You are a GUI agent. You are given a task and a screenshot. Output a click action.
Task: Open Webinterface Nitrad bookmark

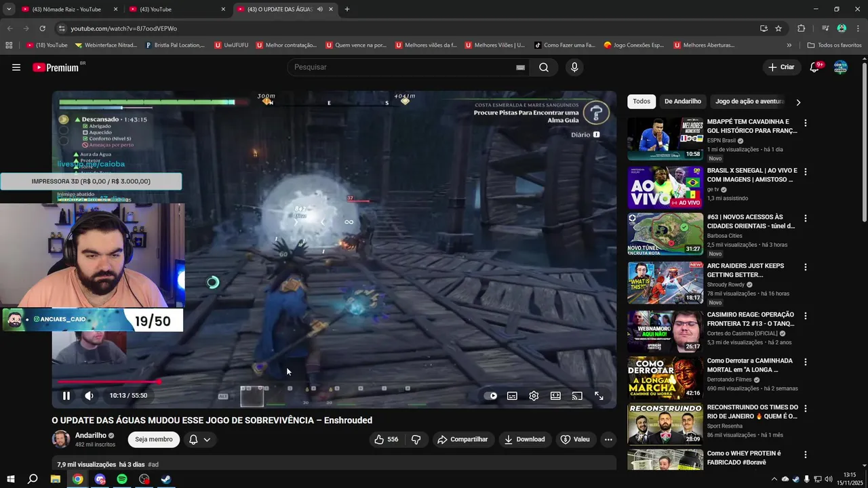(x=106, y=45)
